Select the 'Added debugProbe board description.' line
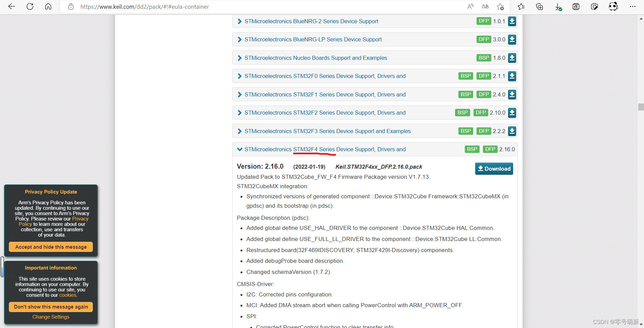This screenshot has width=644, height=328. 295,261
